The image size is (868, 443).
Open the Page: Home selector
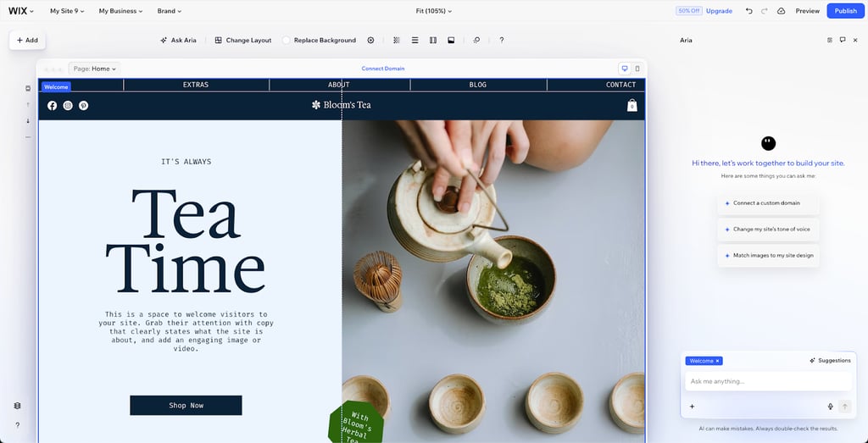click(95, 69)
